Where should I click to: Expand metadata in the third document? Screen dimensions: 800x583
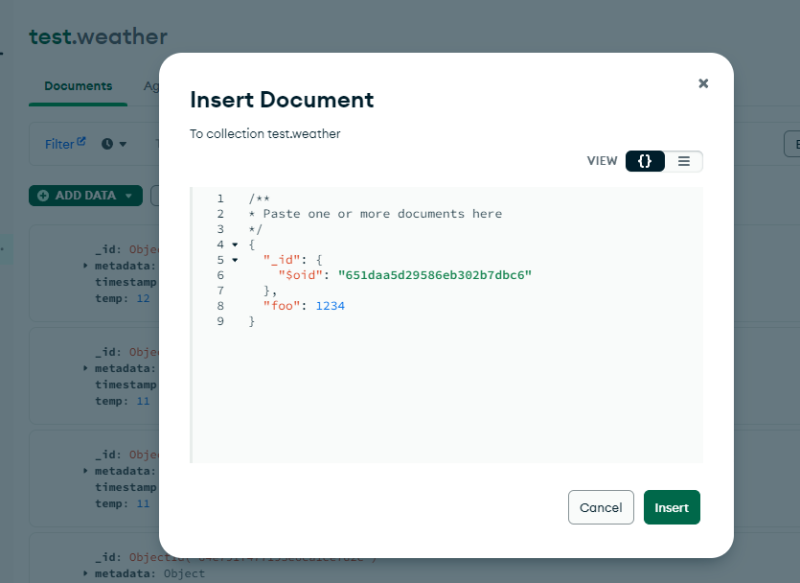[x=86, y=471]
